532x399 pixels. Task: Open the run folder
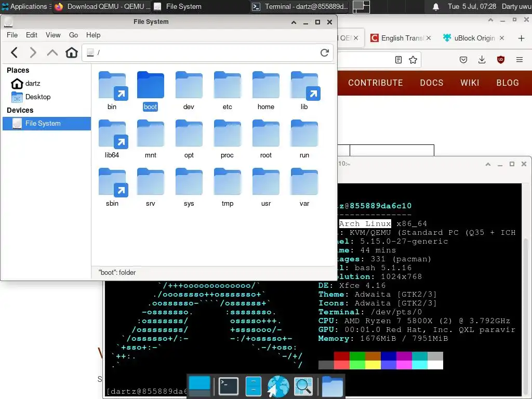click(x=304, y=139)
